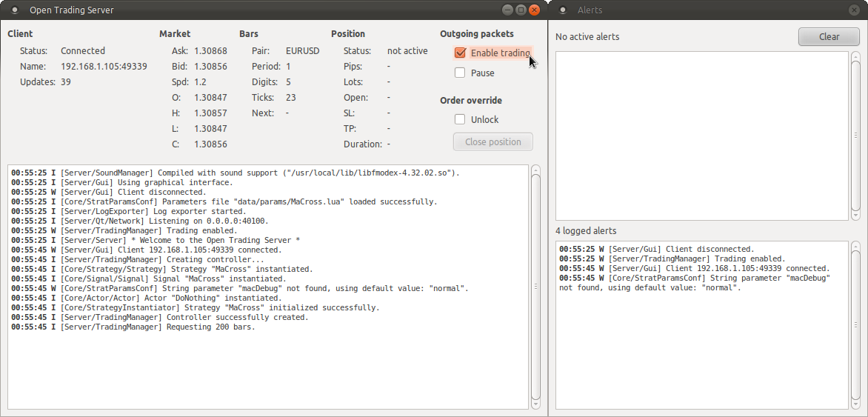Click the logged alerts scrollbar up arrow
Screen dimensions: 868x417
(x=855, y=246)
